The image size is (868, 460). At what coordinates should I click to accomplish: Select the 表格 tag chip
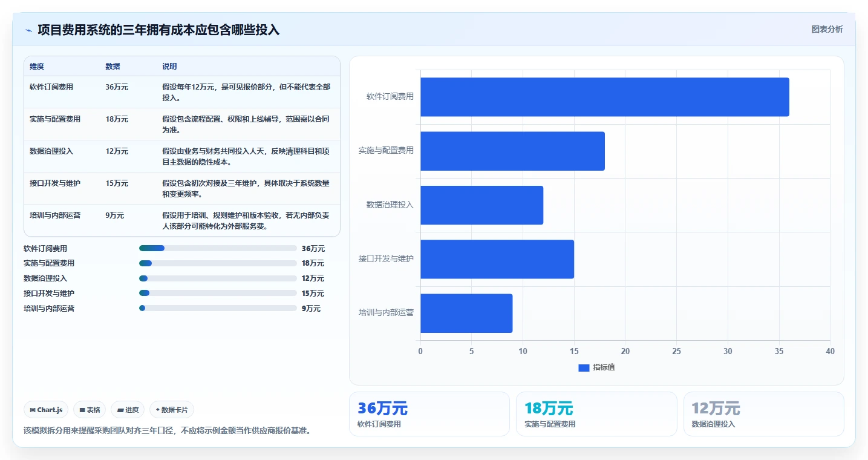click(90, 410)
